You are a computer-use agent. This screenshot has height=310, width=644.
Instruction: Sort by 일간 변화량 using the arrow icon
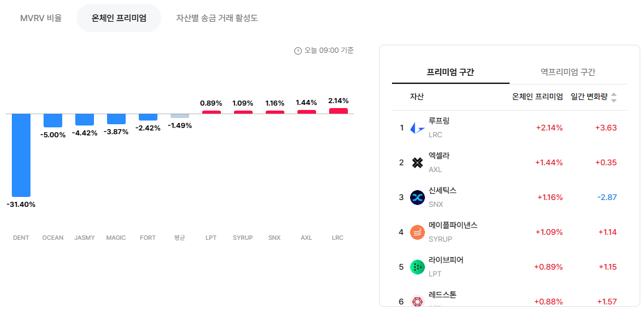tap(614, 97)
